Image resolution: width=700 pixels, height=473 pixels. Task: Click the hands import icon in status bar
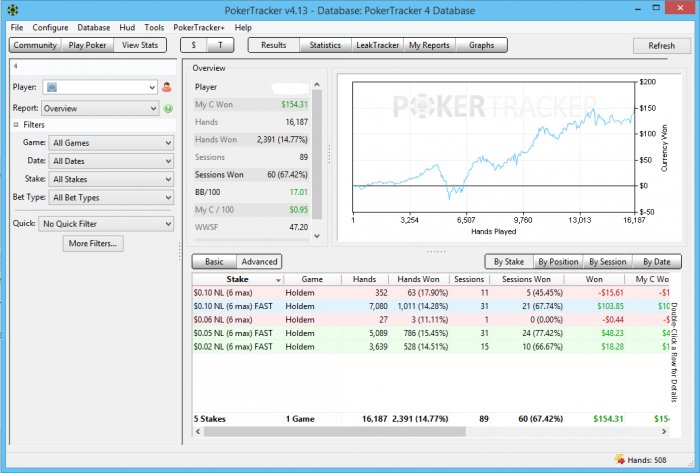point(619,460)
